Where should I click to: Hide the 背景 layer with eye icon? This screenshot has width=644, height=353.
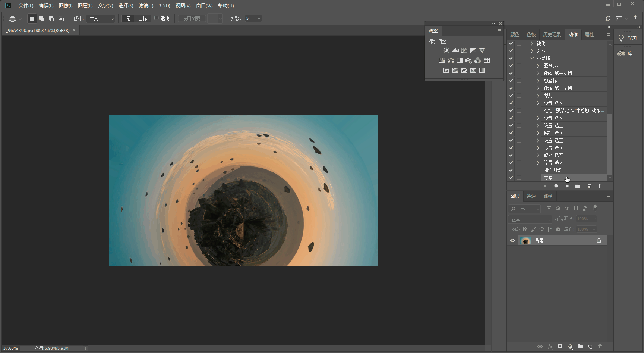(512, 241)
